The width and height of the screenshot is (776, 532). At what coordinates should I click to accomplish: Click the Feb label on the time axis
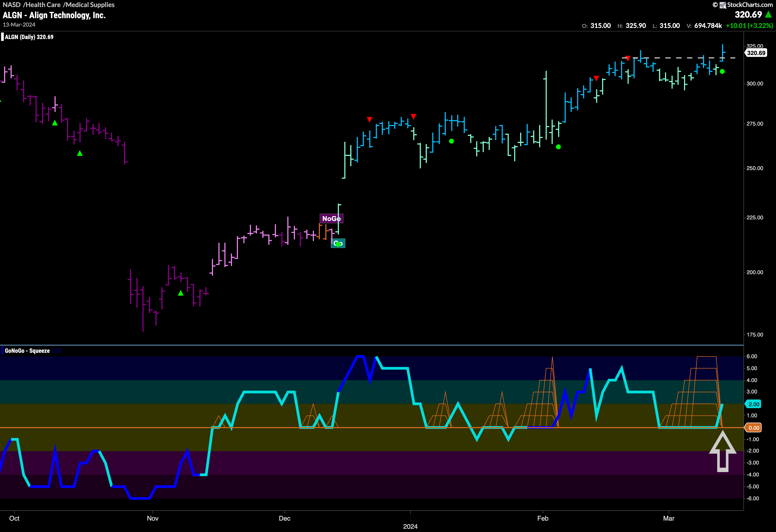pyautogui.click(x=543, y=518)
